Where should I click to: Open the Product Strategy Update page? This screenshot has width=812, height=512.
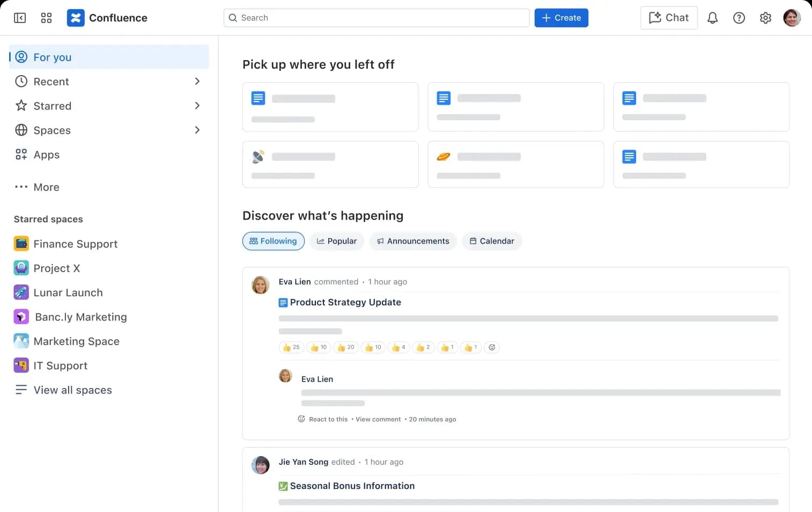(x=345, y=302)
